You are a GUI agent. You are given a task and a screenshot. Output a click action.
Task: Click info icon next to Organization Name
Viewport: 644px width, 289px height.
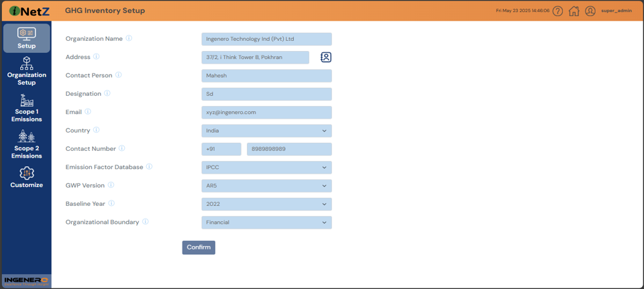tap(129, 38)
